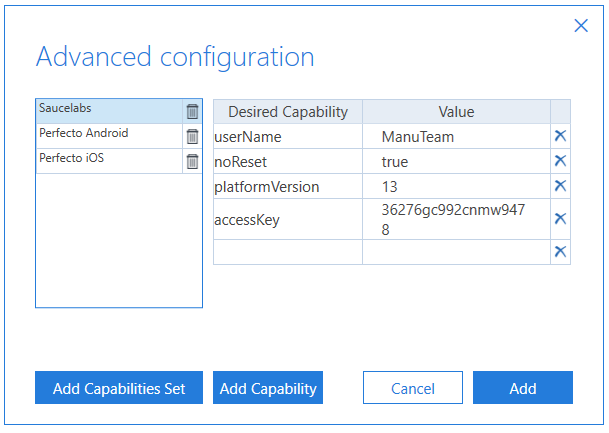Viewport: 609px width, 433px height.
Task: Confirm with the Add button
Action: (522, 388)
